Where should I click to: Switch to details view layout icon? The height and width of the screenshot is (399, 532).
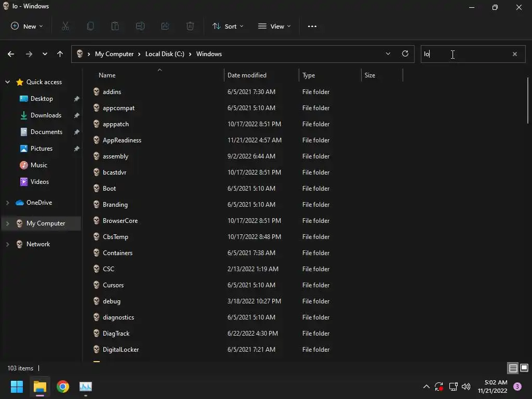pos(513,368)
